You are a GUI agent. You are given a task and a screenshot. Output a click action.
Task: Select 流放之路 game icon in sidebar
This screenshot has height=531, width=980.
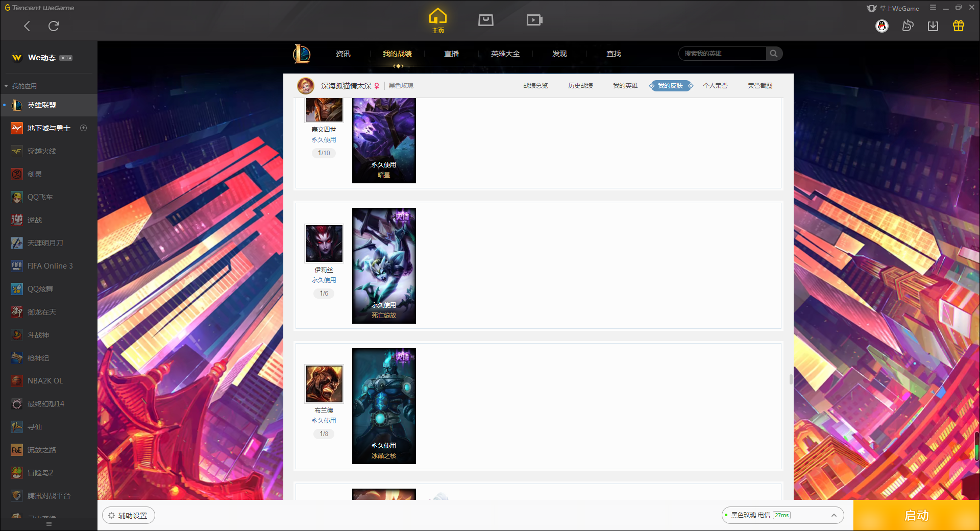(x=17, y=450)
